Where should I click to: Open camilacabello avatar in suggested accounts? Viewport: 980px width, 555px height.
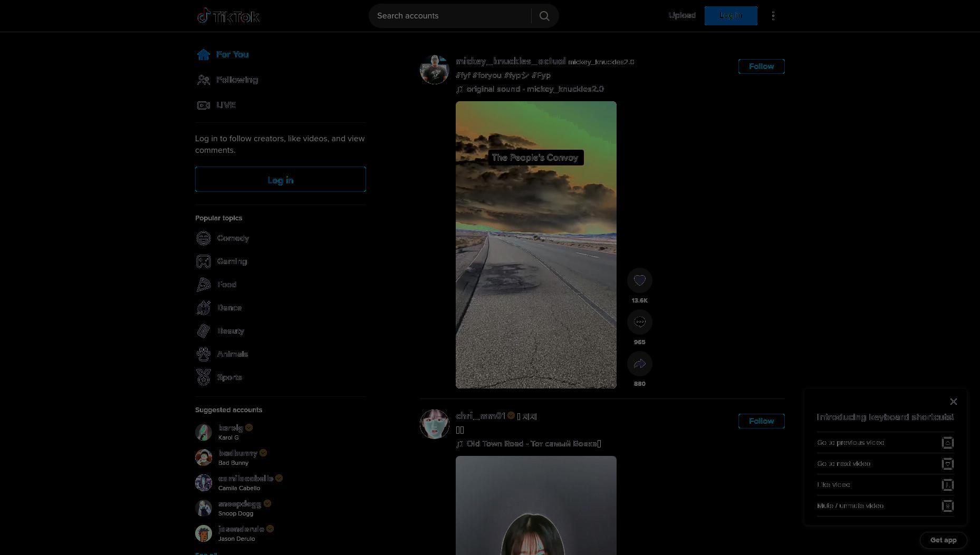pyautogui.click(x=204, y=483)
